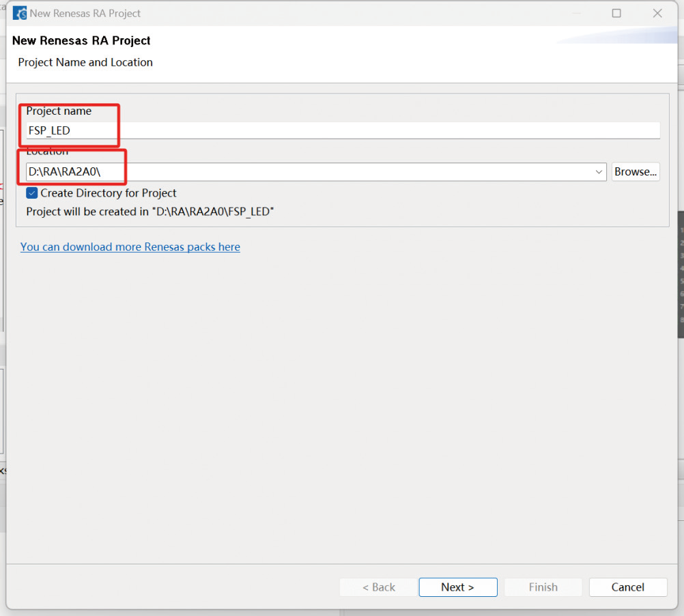Uncheck Create Directory for Project
The width and height of the screenshot is (684, 616).
(32, 193)
